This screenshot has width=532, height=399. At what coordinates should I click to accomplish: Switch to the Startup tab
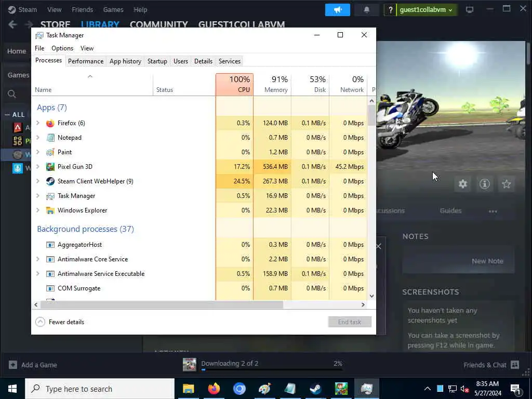coord(157,61)
